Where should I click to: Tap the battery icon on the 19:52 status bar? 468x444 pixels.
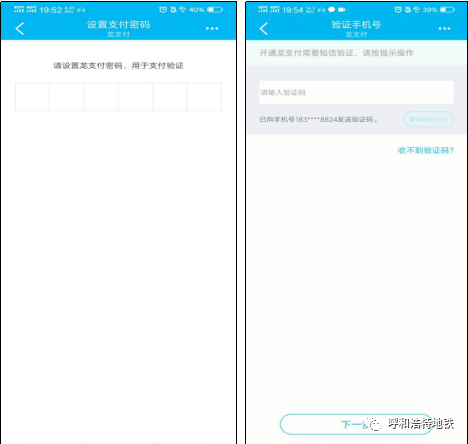coord(215,10)
